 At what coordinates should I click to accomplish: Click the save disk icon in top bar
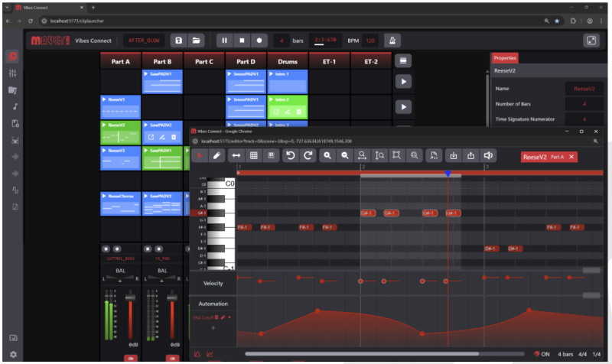tap(178, 40)
